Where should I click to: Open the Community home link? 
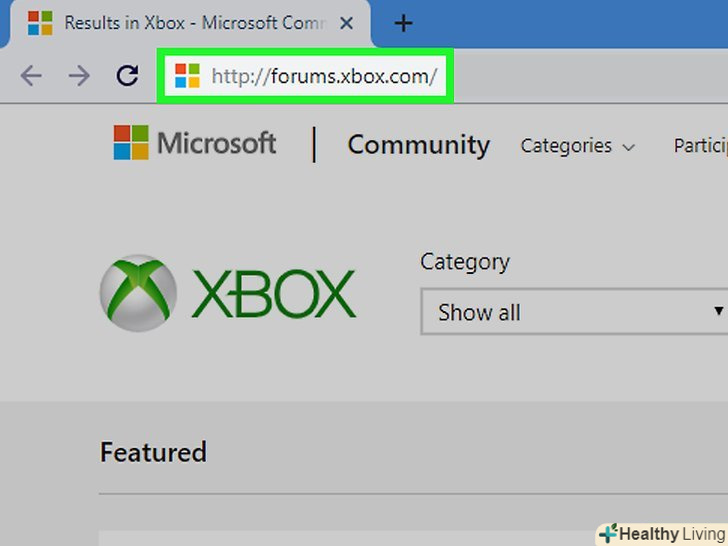tap(418, 145)
